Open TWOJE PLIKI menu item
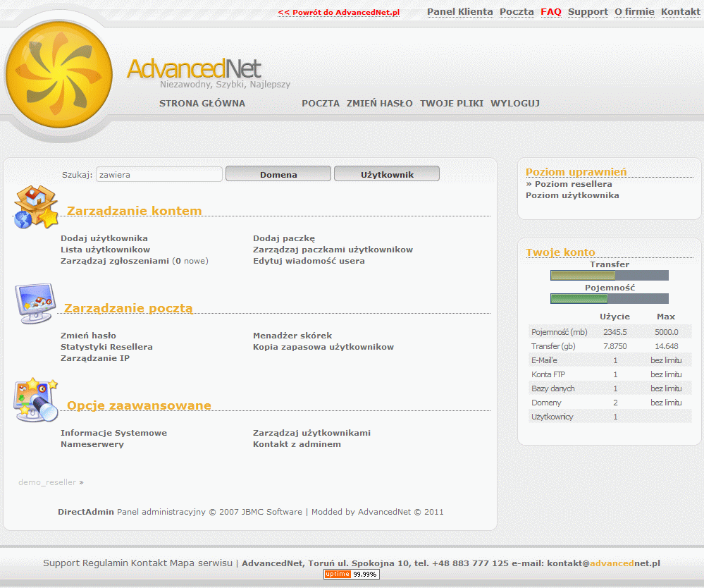 tap(452, 104)
